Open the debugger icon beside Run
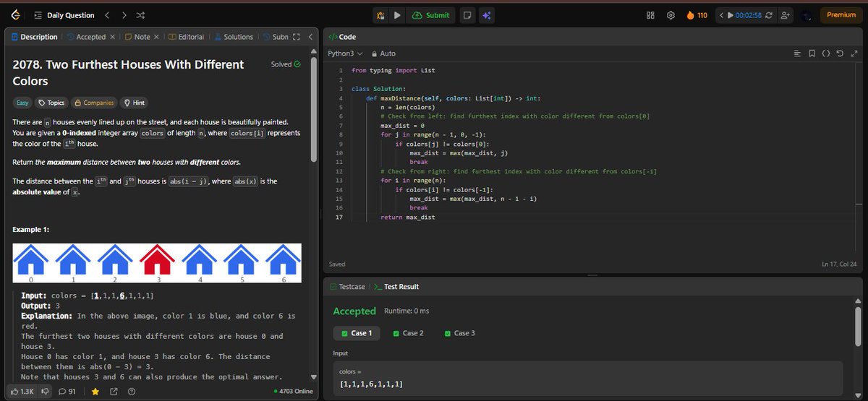This screenshot has width=868, height=401. 382,15
